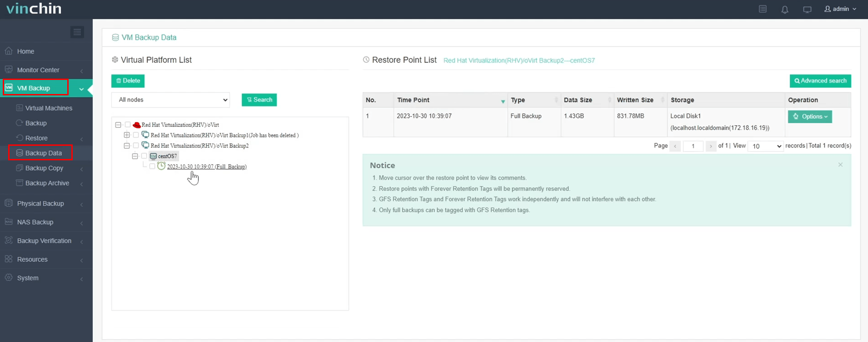Click the Resources icon

[9, 259]
